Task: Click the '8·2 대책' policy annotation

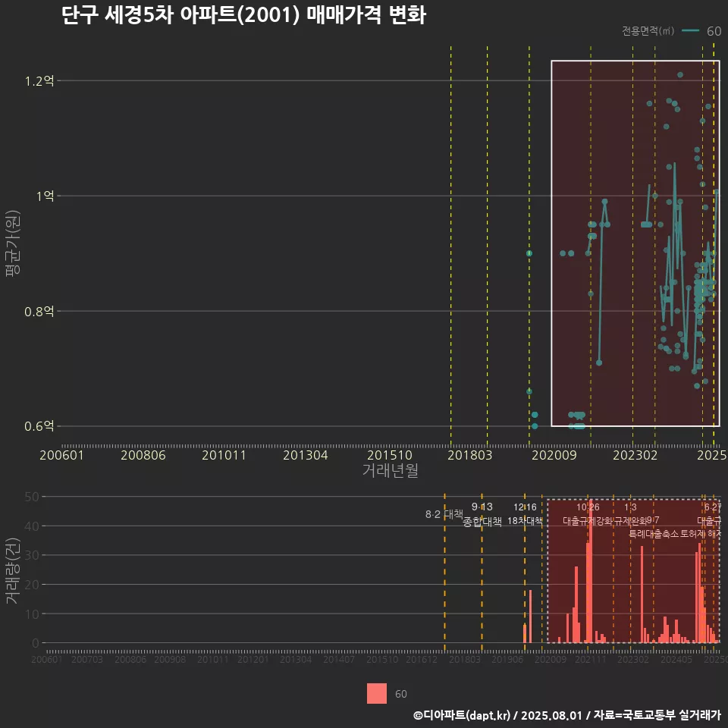Action: (x=444, y=514)
